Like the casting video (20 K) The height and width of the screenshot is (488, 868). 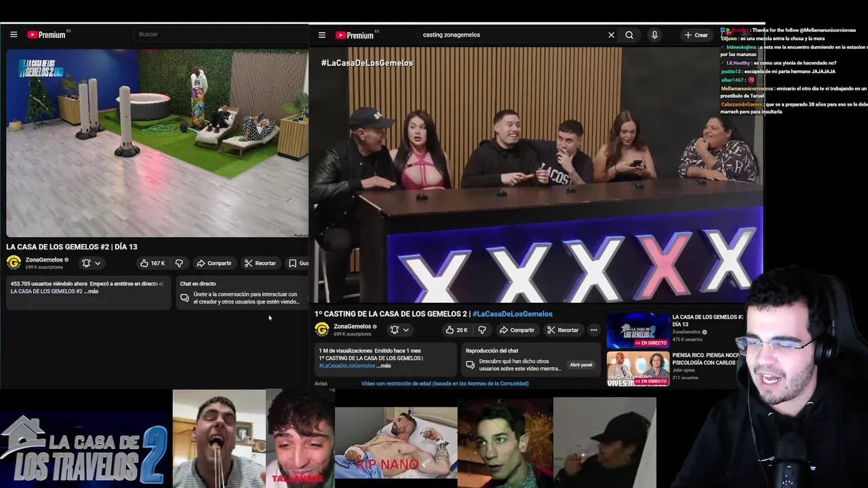[x=456, y=330]
